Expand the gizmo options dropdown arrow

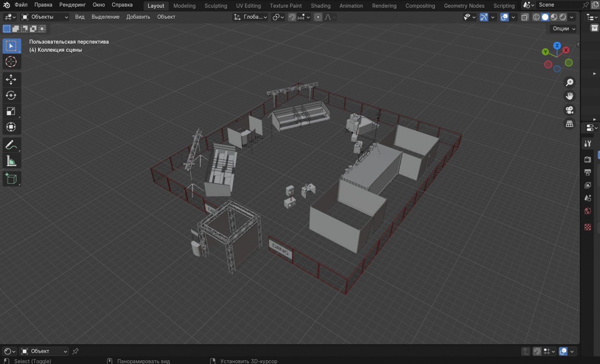point(493,17)
